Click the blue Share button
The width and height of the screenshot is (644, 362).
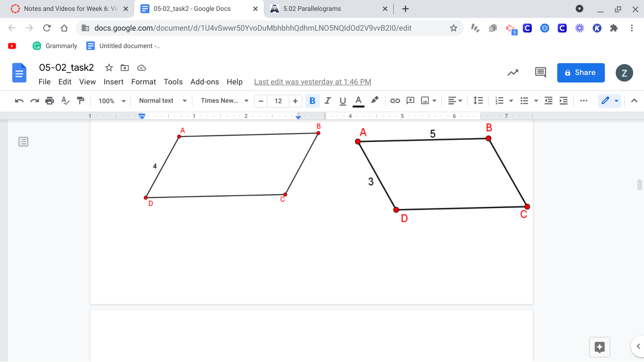581,73
